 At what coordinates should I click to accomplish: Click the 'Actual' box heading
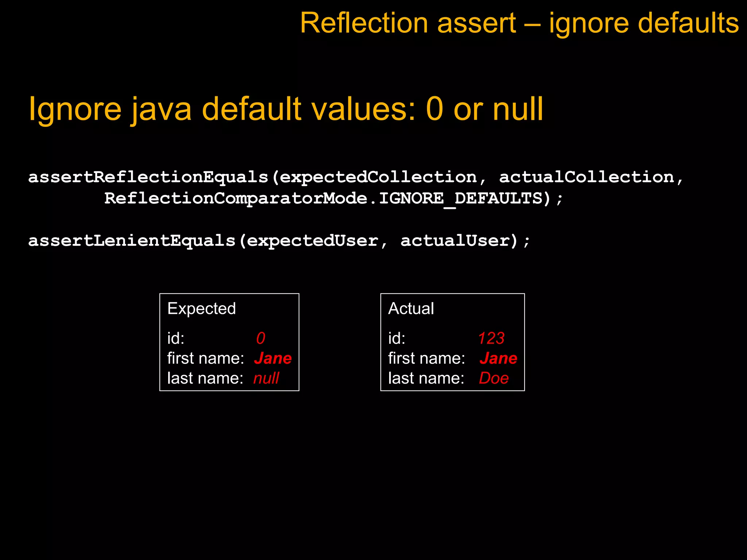coord(411,308)
